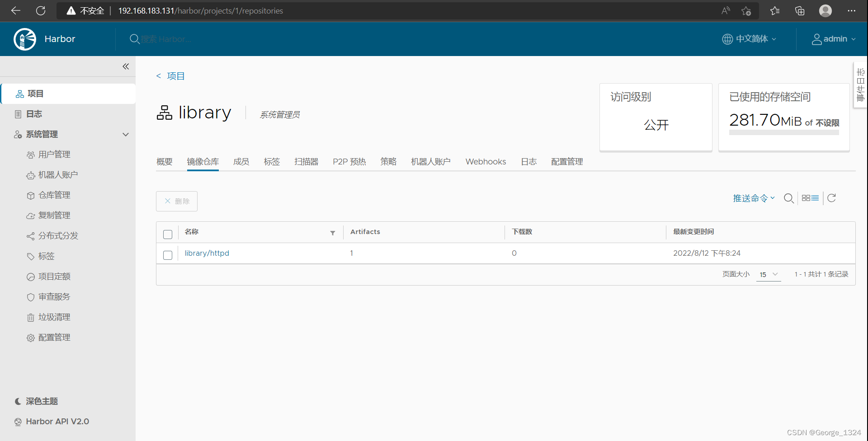
Task: Add this page to favorites
Action: point(746,11)
